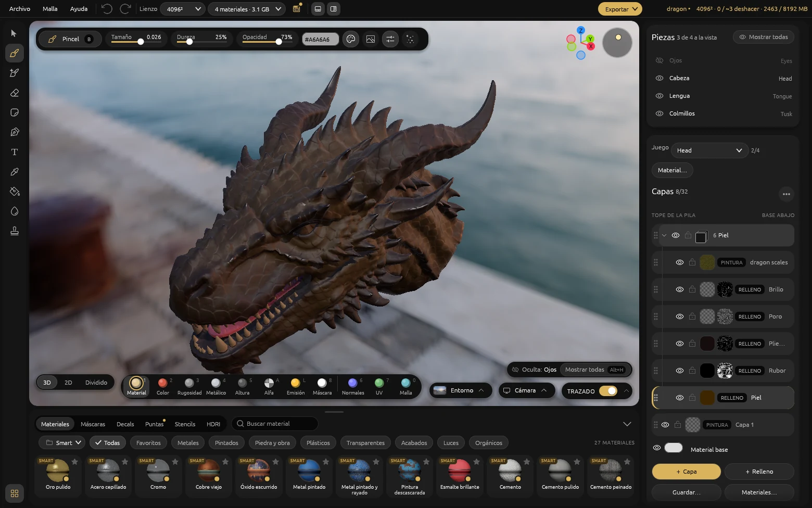Select the Normales channel sphere

point(353,386)
